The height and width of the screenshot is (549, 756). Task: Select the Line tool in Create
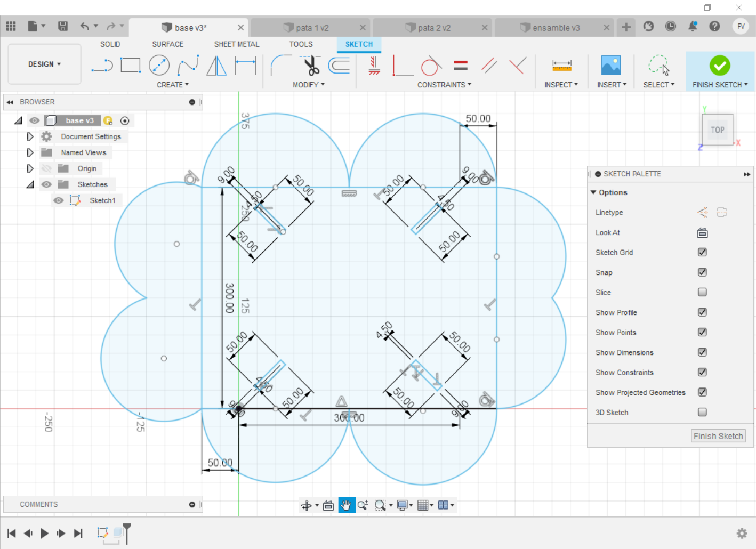pos(102,66)
